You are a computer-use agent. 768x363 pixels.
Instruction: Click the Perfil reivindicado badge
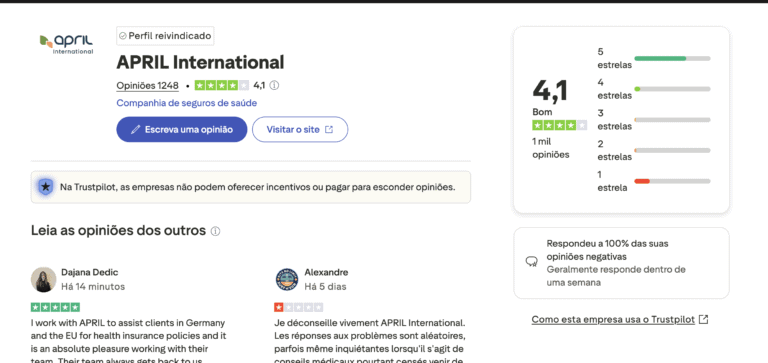point(165,36)
